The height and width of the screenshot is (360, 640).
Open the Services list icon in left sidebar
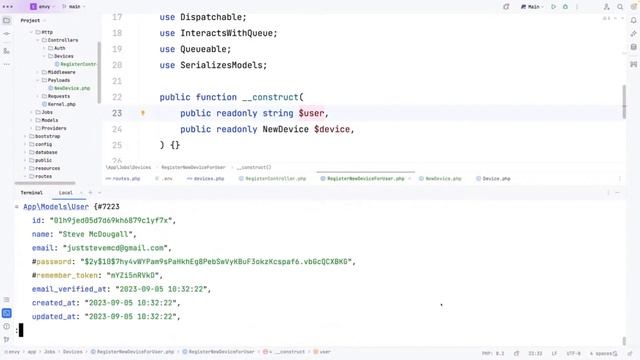point(7,300)
